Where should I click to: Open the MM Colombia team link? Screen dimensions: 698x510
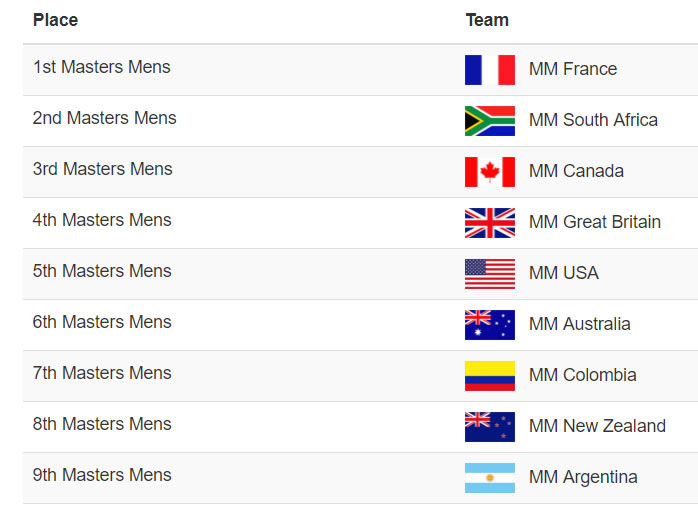(x=582, y=375)
